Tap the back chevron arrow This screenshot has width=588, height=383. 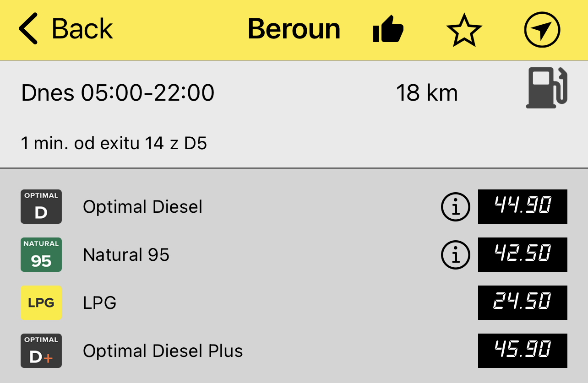click(28, 29)
